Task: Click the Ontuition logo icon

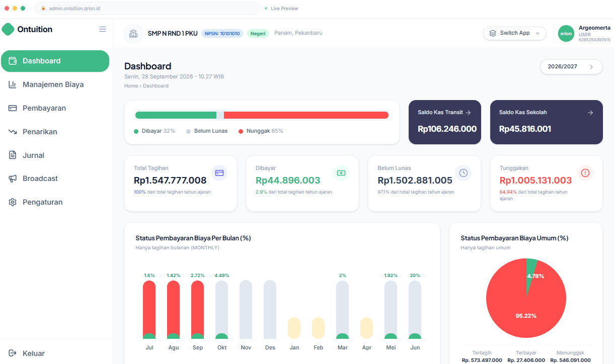Action: tap(8, 29)
